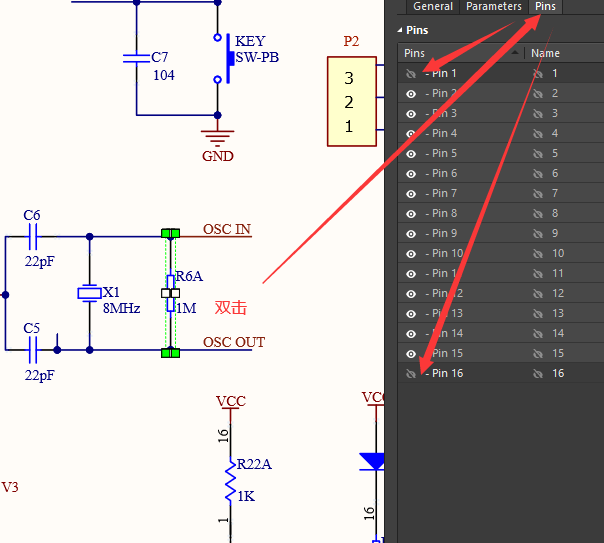Screen dimensions: 604x543
Task: Toggle name visibility icon for pin 8
Action: (x=538, y=214)
